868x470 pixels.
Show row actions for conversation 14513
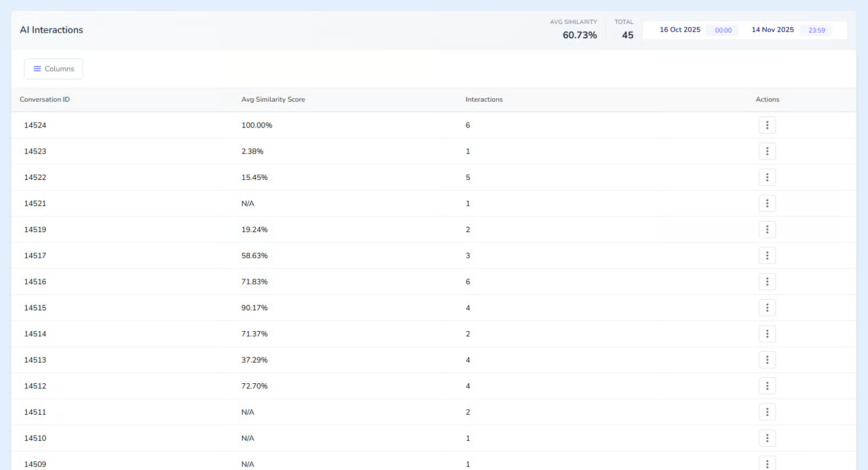tap(767, 360)
